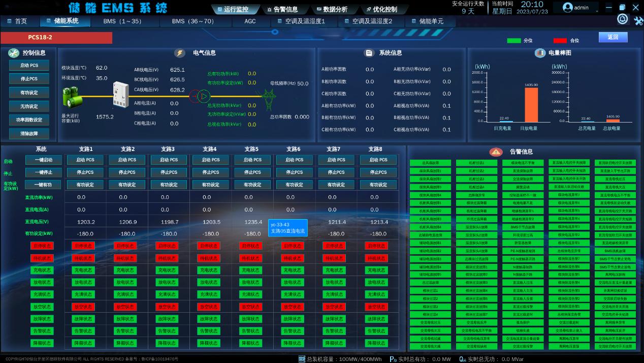Toggle the 支路8 待机状态 indicator
Screen dimensions: 644x363
[375, 258]
